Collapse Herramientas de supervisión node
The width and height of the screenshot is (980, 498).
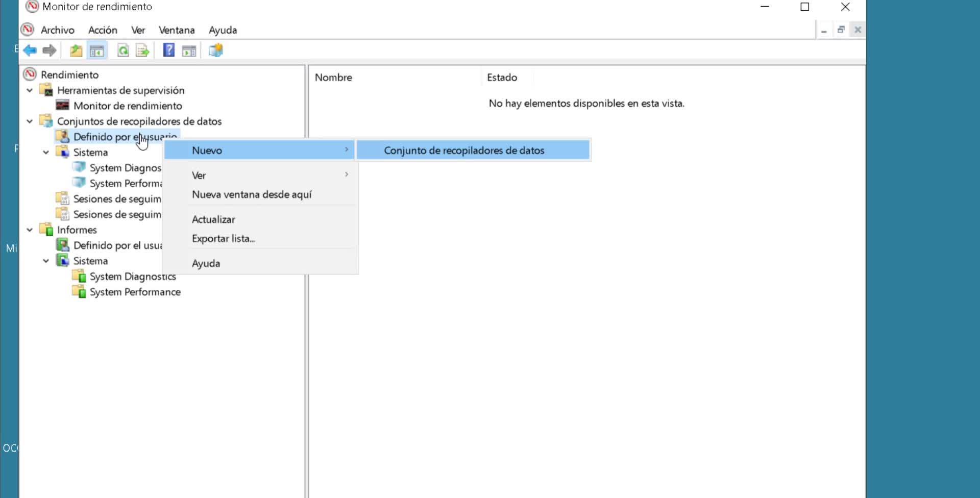[x=30, y=90]
